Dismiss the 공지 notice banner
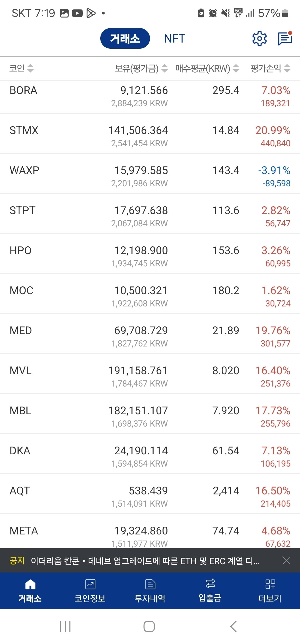This screenshot has width=300, height=644. click(286, 561)
